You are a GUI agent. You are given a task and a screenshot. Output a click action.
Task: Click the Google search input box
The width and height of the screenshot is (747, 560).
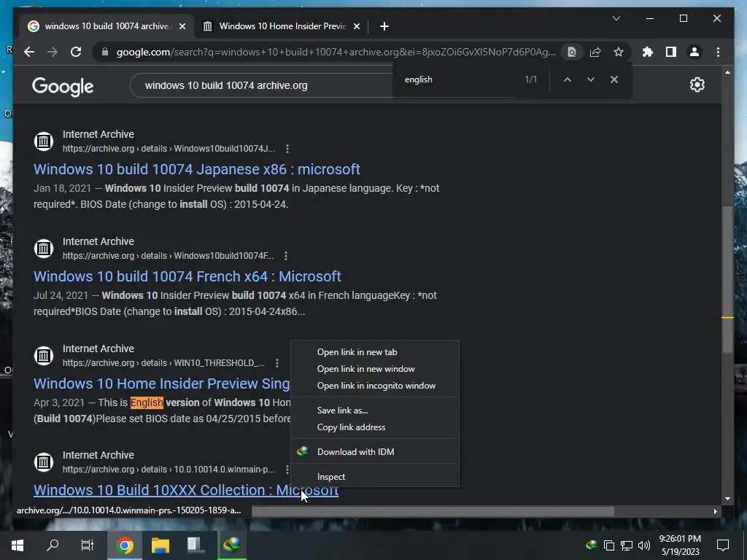pos(261,86)
